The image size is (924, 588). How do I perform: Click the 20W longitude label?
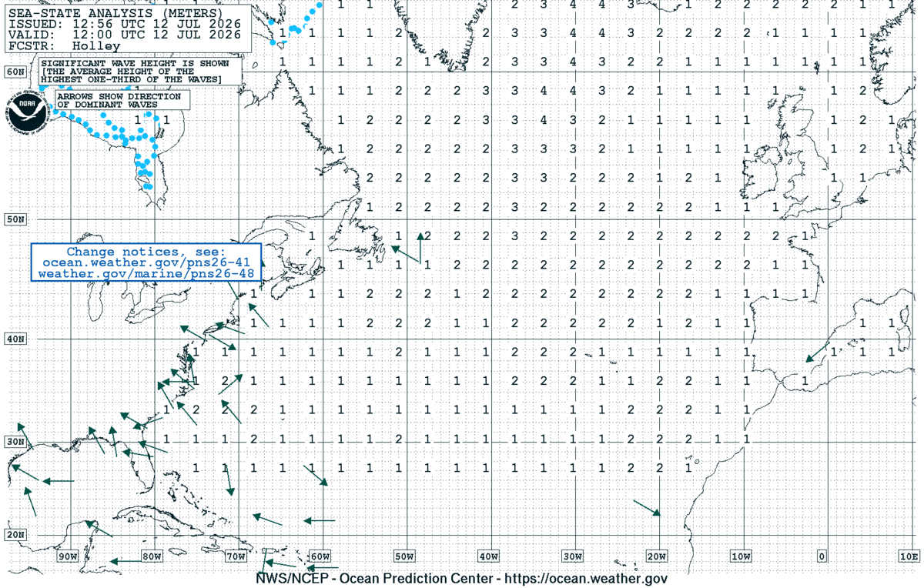coord(656,556)
